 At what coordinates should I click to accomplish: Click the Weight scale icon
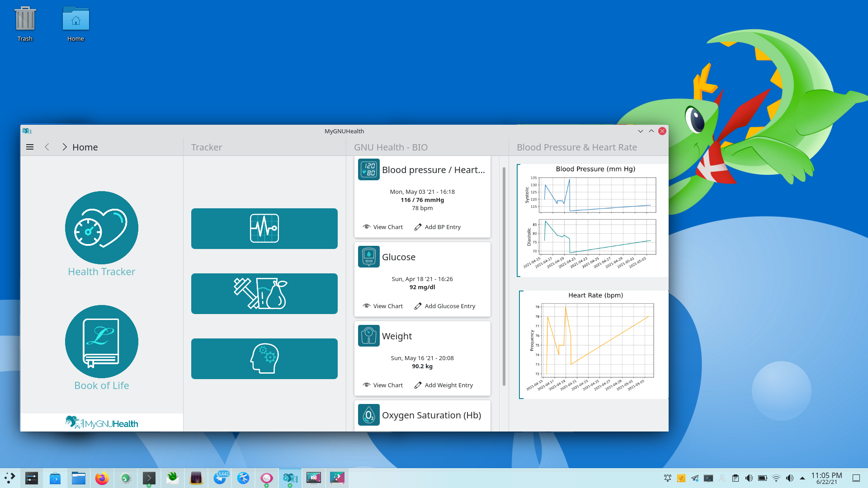368,336
